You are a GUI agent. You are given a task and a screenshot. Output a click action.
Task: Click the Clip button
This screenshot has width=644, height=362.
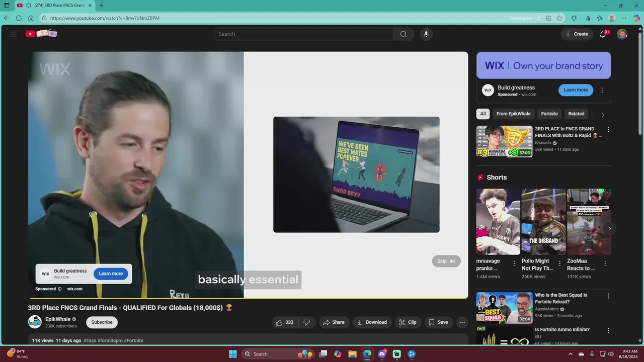(x=408, y=322)
